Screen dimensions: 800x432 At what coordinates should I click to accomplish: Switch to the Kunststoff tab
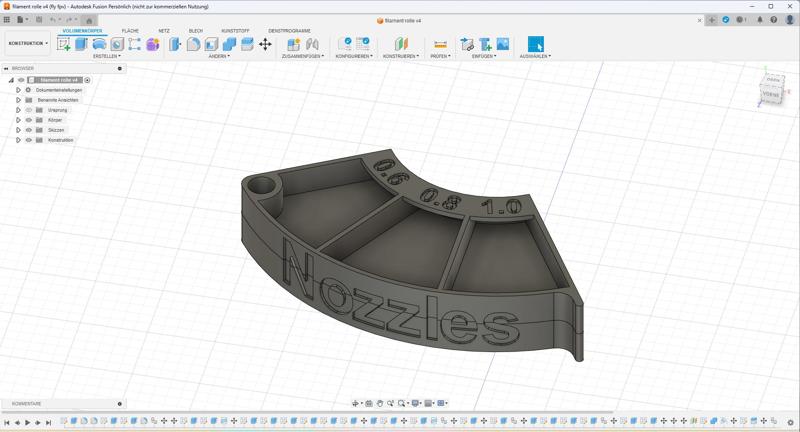point(235,31)
